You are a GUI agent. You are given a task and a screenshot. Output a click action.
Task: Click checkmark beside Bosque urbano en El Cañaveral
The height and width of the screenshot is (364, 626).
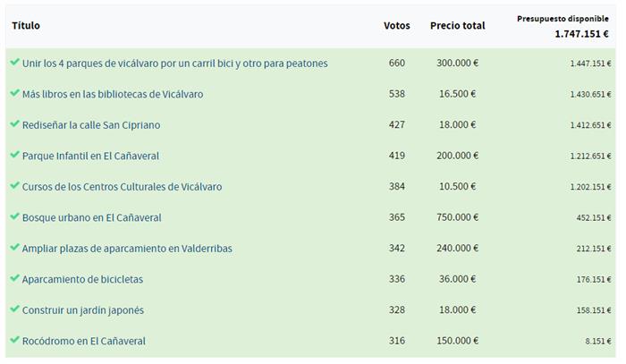click(x=14, y=216)
